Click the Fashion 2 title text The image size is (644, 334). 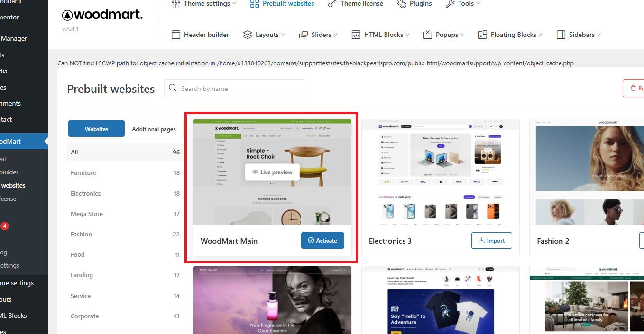[553, 241]
